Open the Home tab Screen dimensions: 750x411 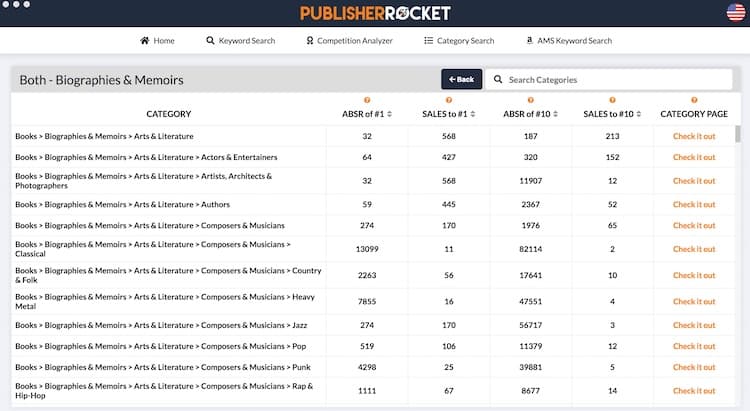(x=157, y=41)
